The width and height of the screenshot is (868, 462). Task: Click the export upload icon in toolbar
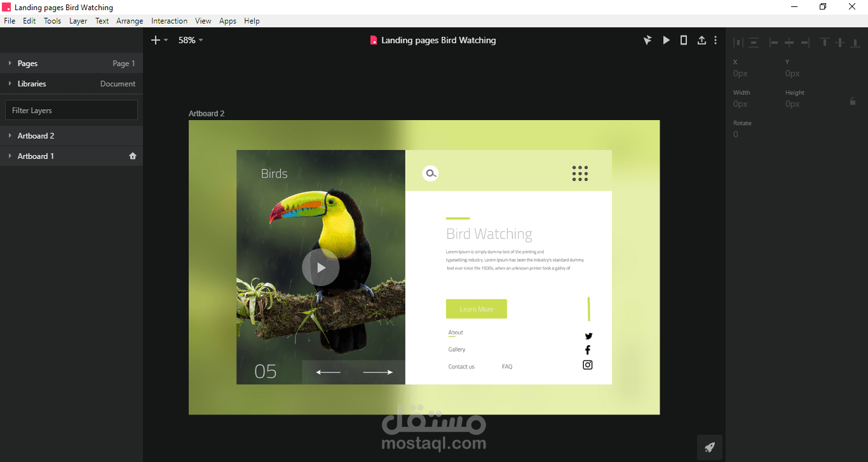click(702, 40)
